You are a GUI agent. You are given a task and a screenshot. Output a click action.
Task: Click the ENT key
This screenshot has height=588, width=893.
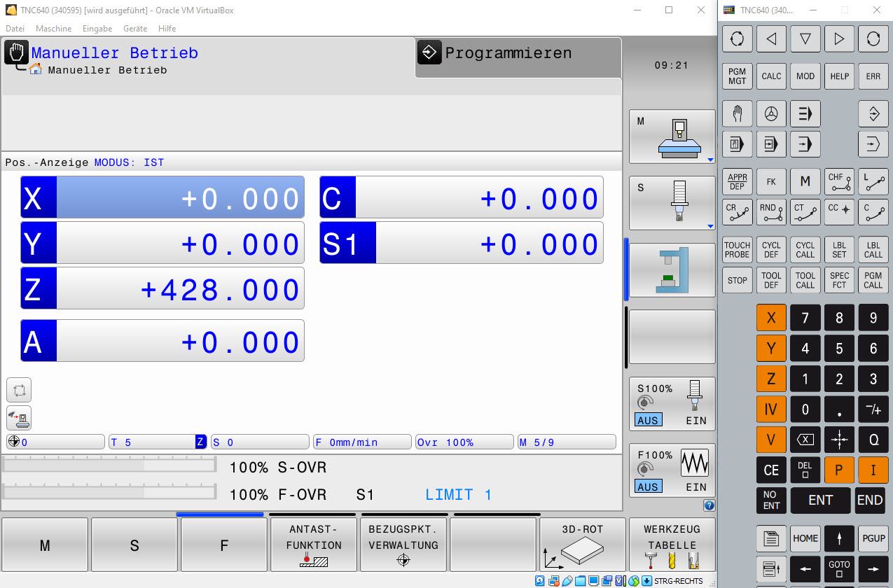tap(821, 500)
